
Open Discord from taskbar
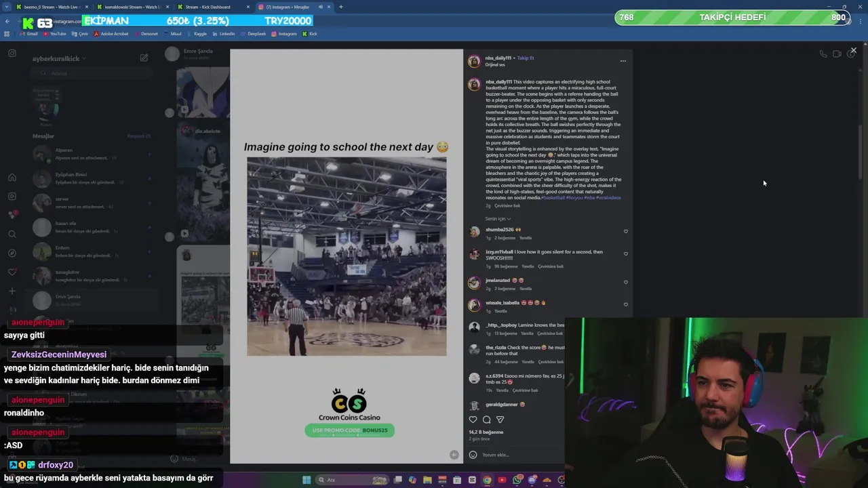click(x=532, y=480)
